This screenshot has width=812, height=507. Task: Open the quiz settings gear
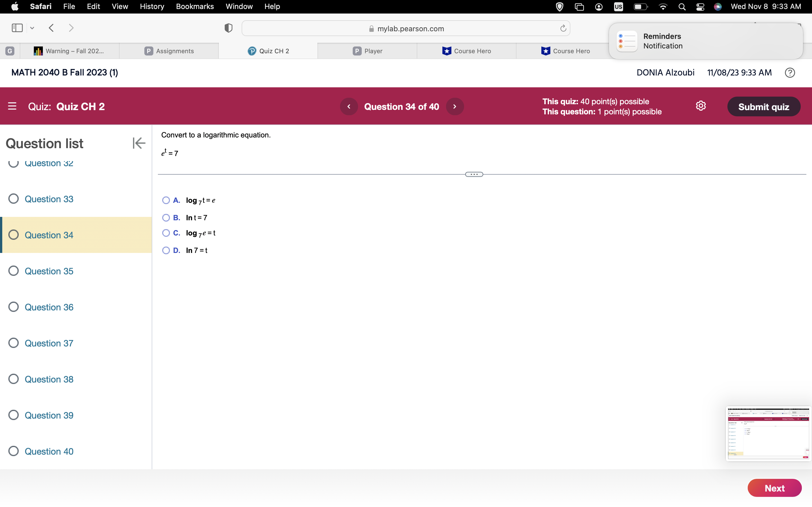click(x=701, y=106)
